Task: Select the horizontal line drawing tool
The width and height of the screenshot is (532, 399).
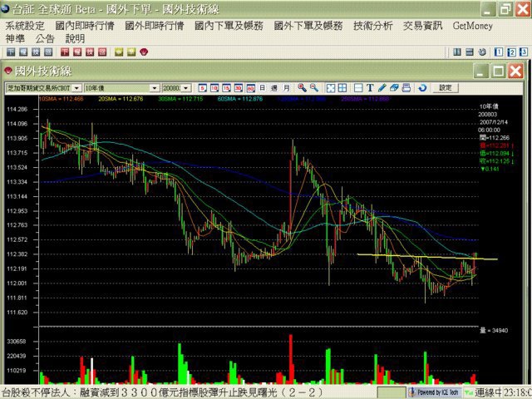Action: [358, 88]
